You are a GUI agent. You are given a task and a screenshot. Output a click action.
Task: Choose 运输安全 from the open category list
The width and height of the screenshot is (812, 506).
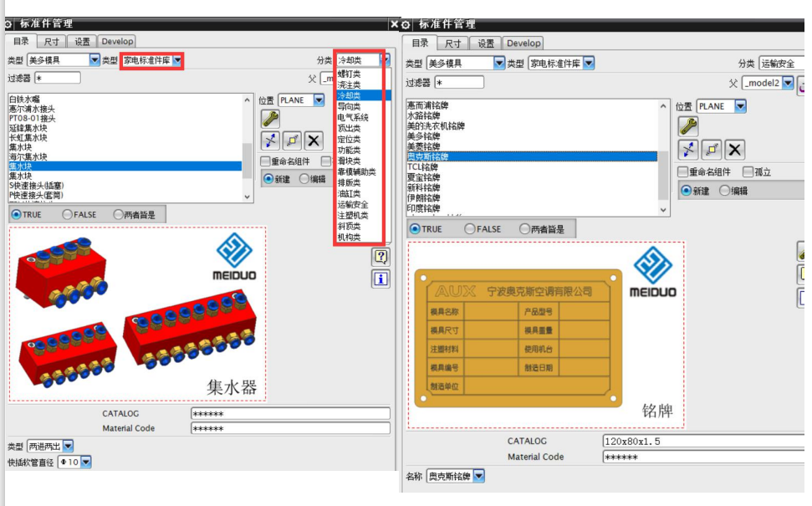(x=353, y=205)
